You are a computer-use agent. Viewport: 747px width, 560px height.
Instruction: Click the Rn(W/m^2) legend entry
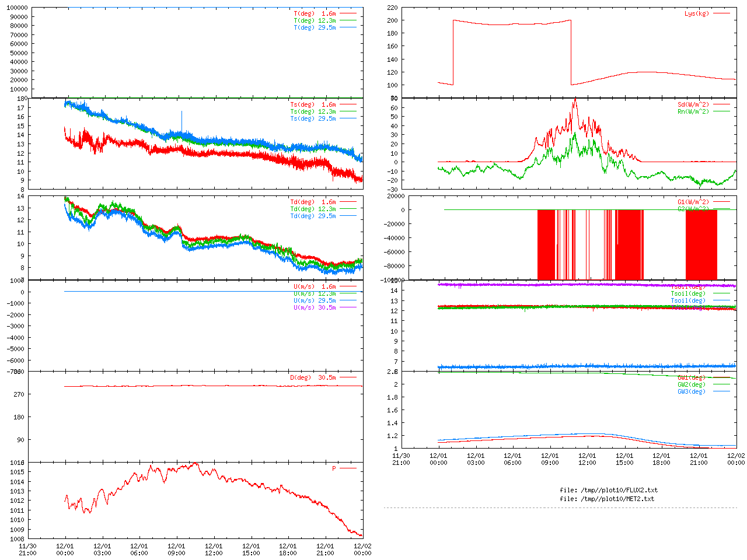[x=693, y=112]
